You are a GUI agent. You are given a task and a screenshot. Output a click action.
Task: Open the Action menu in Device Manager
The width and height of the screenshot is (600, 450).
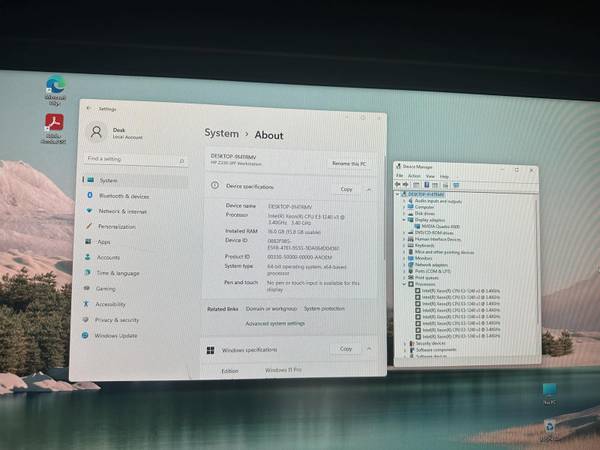pos(414,176)
